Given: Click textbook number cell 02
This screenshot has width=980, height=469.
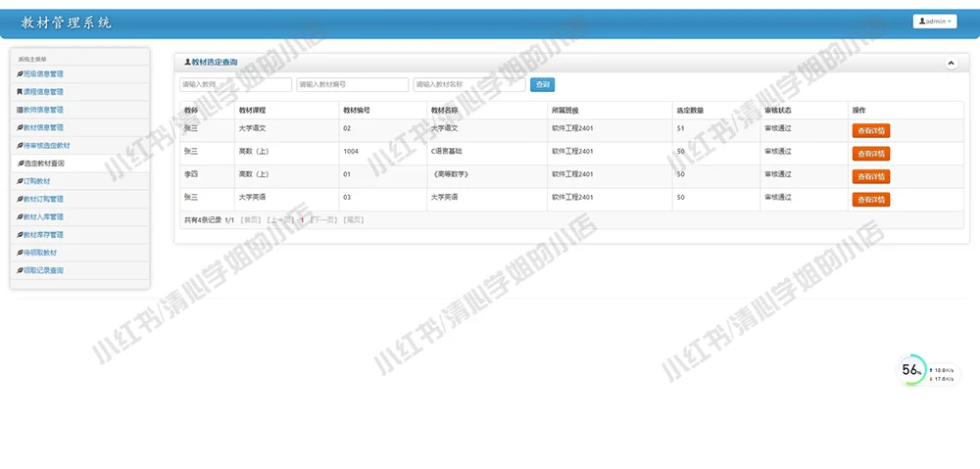Looking at the screenshot, I should [x=347, y=128].
